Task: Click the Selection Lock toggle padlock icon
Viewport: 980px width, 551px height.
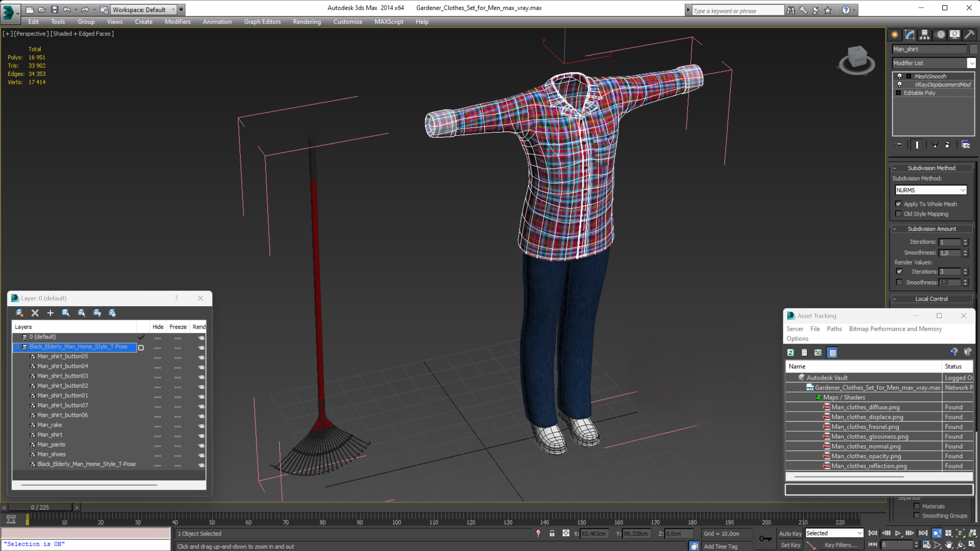Action: coord(552,533)
